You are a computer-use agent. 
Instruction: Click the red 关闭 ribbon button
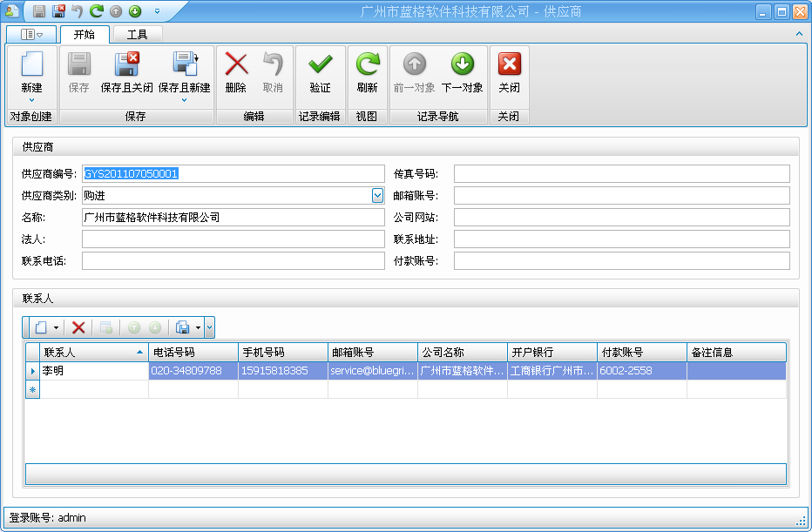tap(509, 72)
